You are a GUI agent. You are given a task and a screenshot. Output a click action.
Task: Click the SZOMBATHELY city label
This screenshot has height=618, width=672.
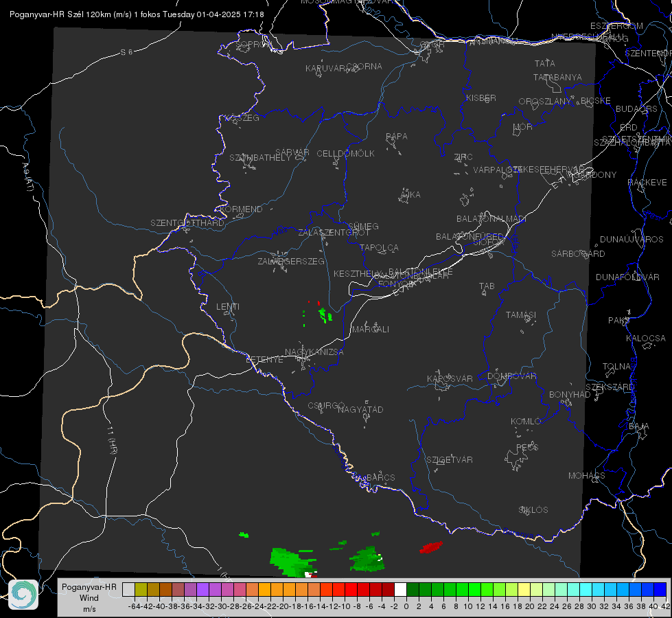click(x=260, y=157)
